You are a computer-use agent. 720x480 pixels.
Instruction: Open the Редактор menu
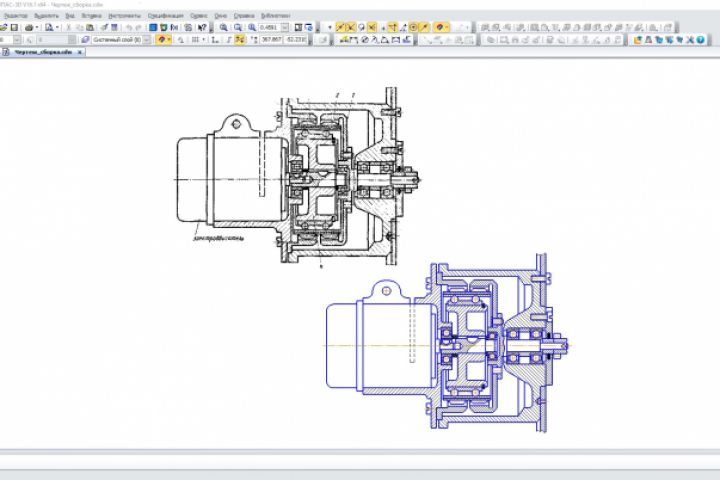[x=16, y=16]
